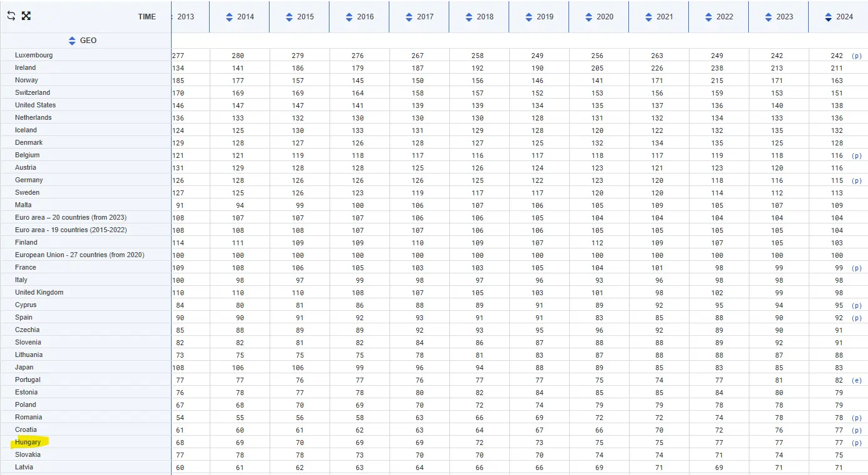
Task: Select the United States row label
Action: [x=36, y=105]
